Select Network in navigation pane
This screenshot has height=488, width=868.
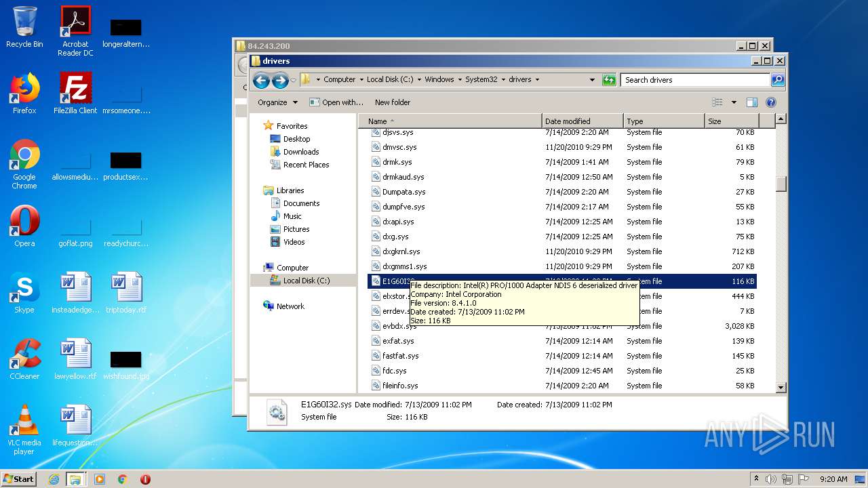coord(290,306)
